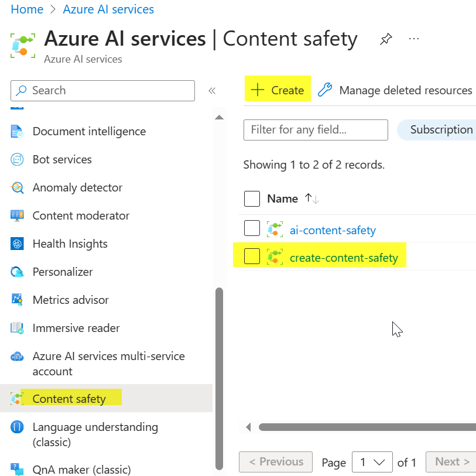The image size is (476, 476).
Task: Focus the Filter for any field box
Action: pos(316,130)
